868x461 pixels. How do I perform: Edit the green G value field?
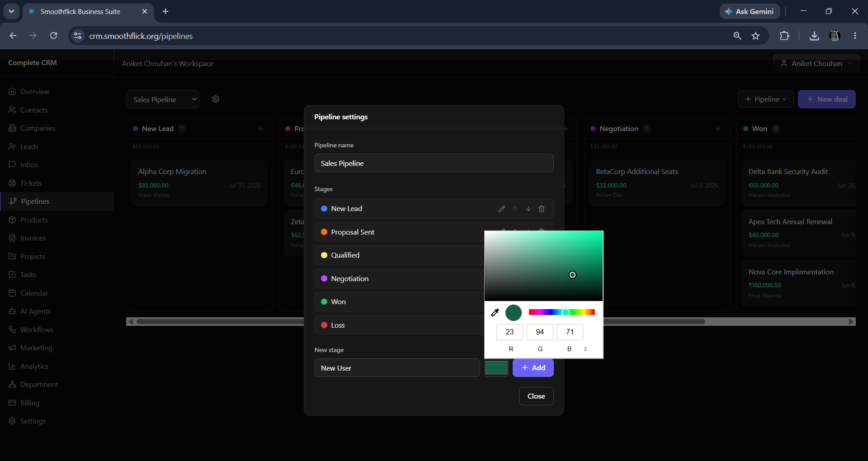[540, 332]
